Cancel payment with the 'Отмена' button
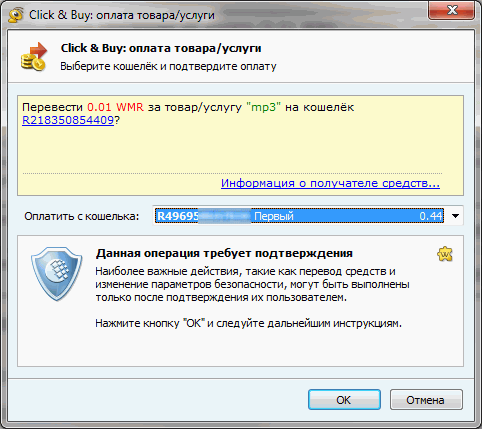This screenshot has width=482, height=429. [426, 400]
